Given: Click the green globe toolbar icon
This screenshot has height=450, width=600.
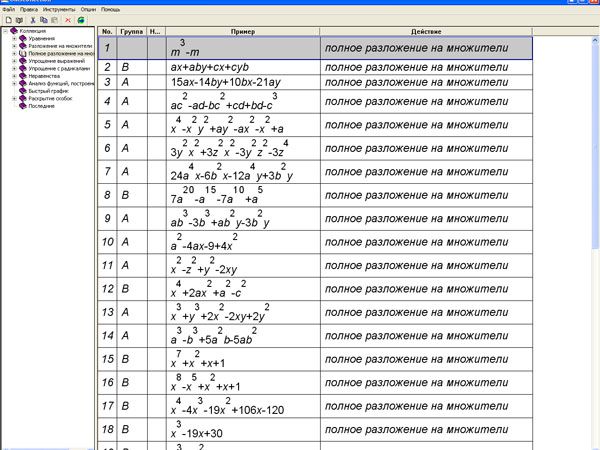Looking at the screenshot, I should pyautogui.click(x=81, y=19).
